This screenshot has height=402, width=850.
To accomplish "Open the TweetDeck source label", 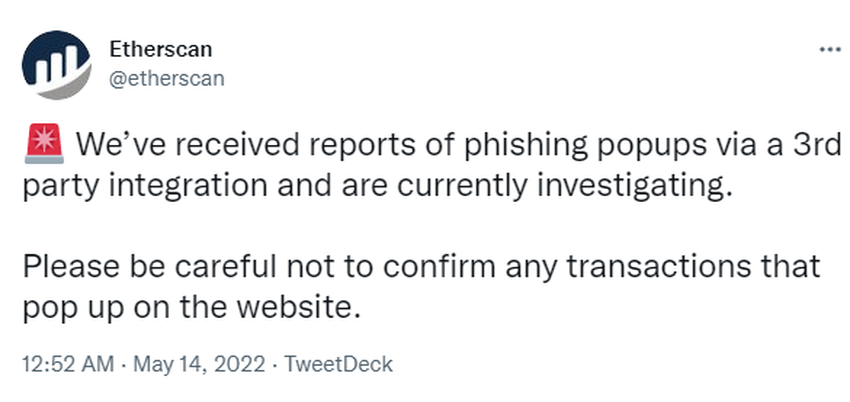I will [x=338, y=364].
